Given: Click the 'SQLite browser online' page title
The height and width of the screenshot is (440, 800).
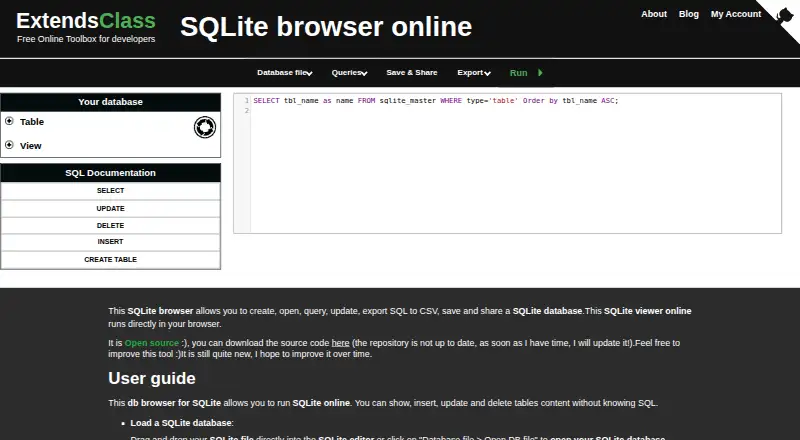Looking at the screenshot, I should 326,27.
